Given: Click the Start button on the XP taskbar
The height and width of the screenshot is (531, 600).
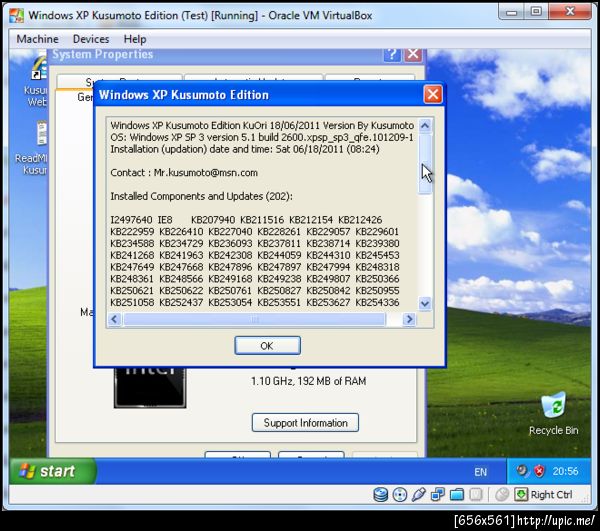Looking at the screenshot, I should pyautogui.click(x=53, y=471).
